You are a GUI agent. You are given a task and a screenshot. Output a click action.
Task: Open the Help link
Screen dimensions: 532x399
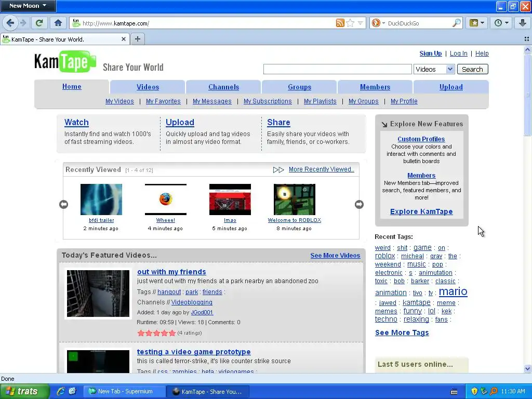482,54
